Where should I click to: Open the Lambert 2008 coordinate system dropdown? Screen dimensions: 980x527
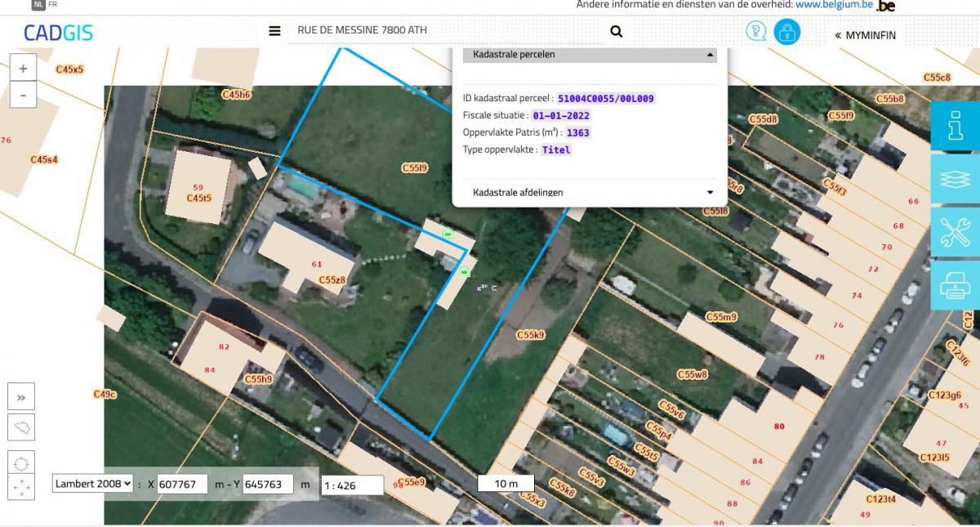[x=92, y=484]
